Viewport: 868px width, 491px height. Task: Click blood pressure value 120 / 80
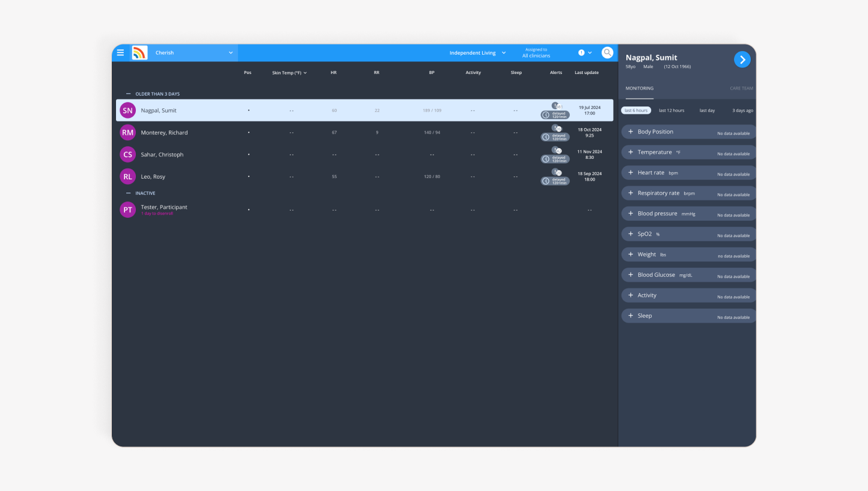[x=432, y=177]
